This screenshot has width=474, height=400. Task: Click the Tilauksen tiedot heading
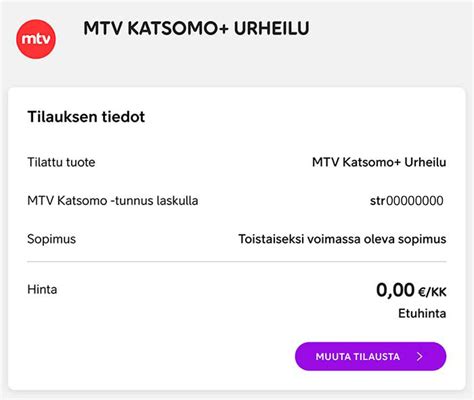(x=86, y=117)
